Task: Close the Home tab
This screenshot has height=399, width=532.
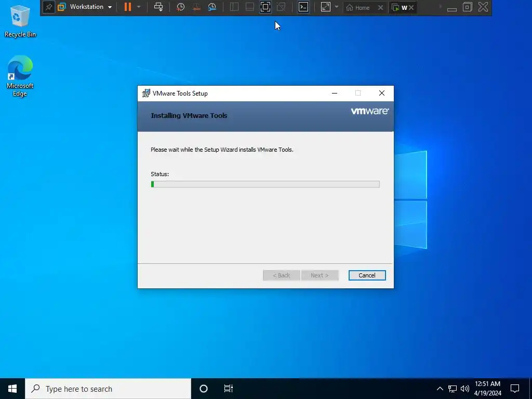Action: [x=381, y=7]
